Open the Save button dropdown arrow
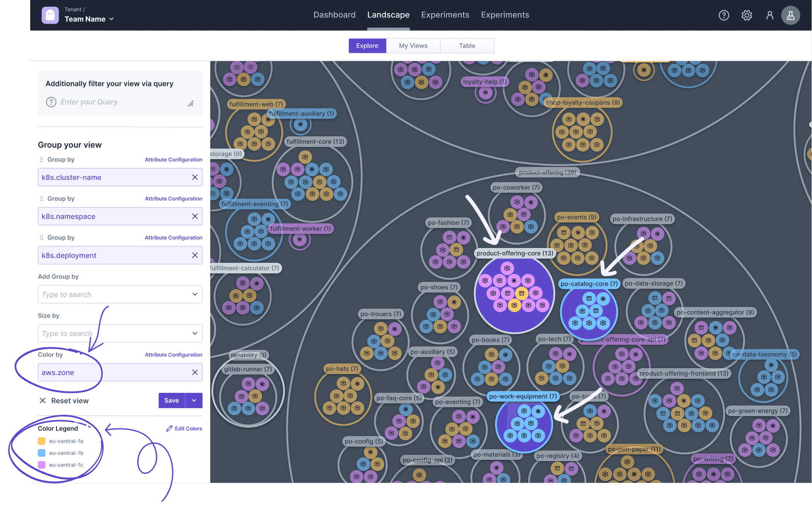This screenshot has height=510, width=812. pyautogui.click(x=194, y=400)
